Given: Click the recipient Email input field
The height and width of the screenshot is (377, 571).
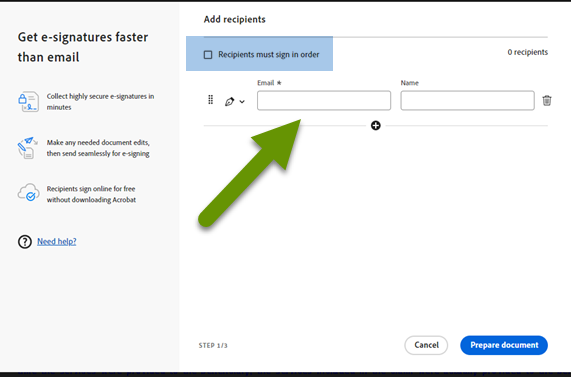Looking at the screenshot, I should tap(324, 101).
